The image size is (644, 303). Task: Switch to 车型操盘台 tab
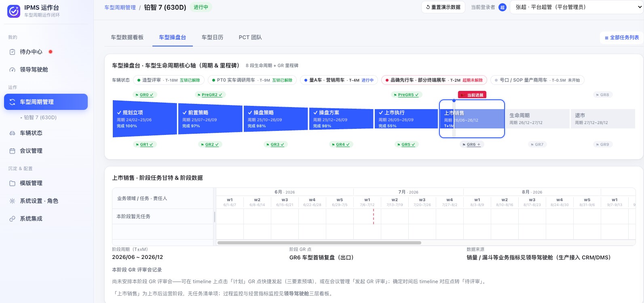(x=173, y=38)
